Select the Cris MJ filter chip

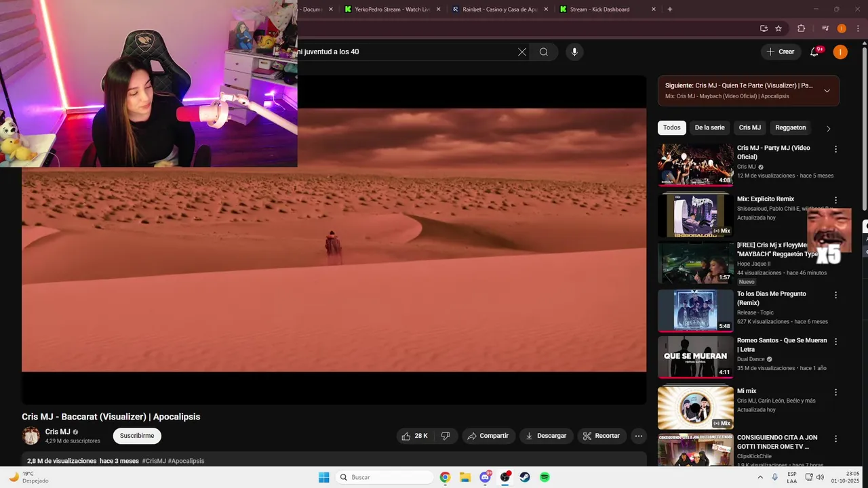pos(749,127)
